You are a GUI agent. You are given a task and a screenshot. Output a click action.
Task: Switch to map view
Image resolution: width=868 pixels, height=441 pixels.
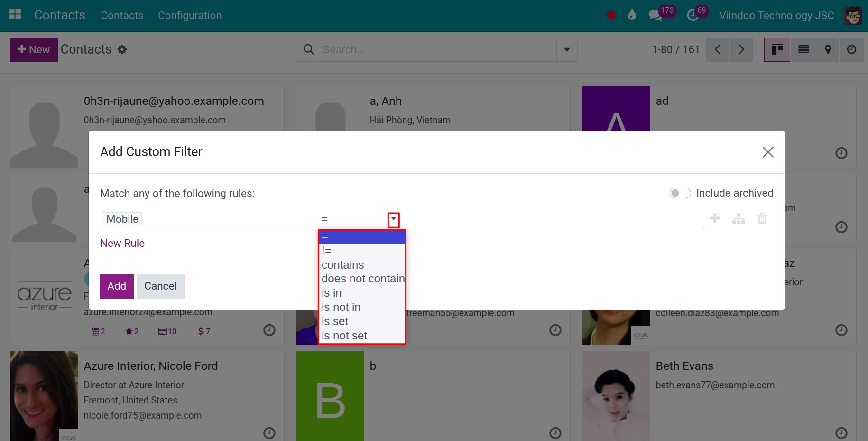[x=828, y=49]
